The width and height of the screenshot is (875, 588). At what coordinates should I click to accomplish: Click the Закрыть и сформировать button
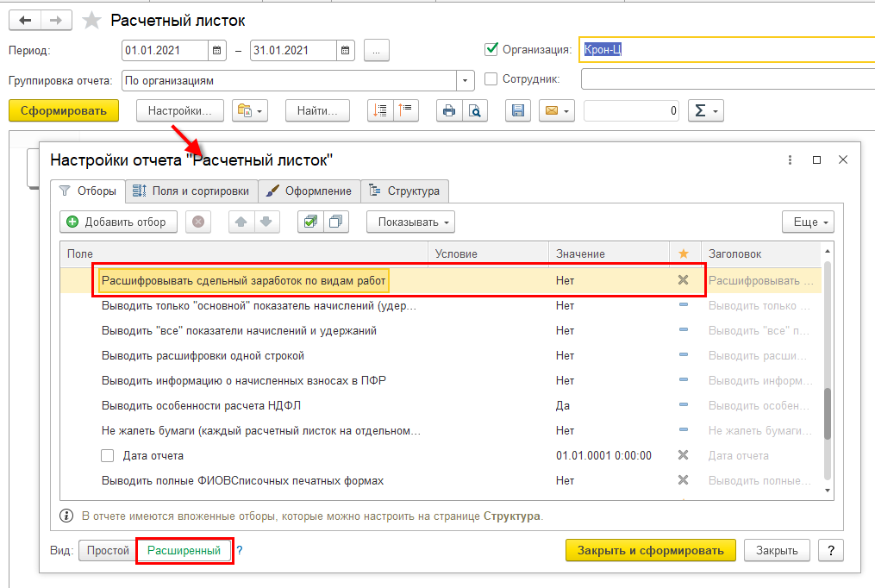(x=650, y=550)
